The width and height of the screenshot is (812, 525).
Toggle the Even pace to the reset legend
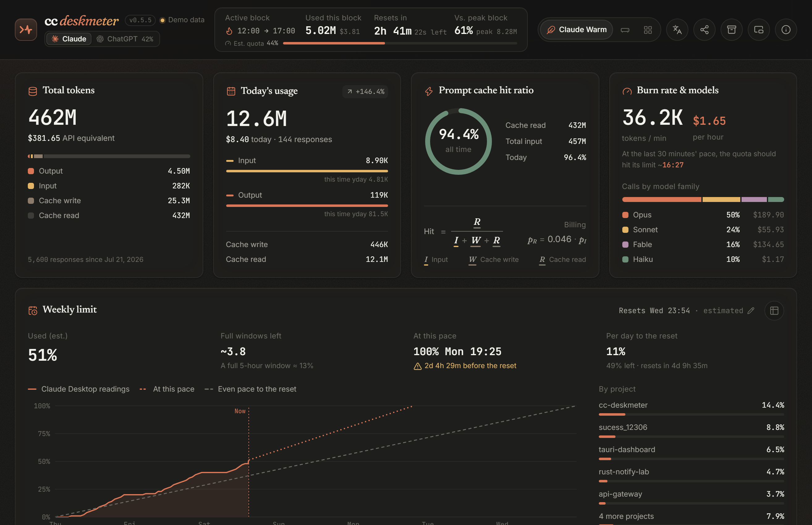tap(250, 389)
